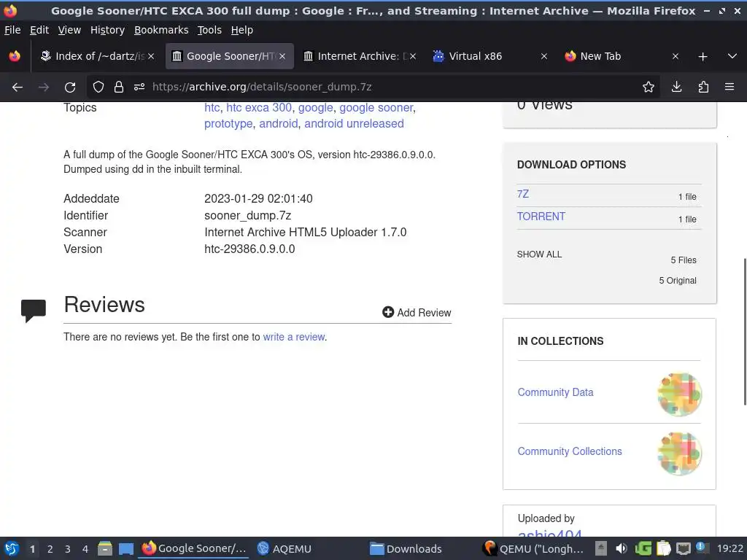Viewport: 747px width, 560px height.
Task: Switch to QEMU Longhorn window in taskbar
Action: (533, 548)
